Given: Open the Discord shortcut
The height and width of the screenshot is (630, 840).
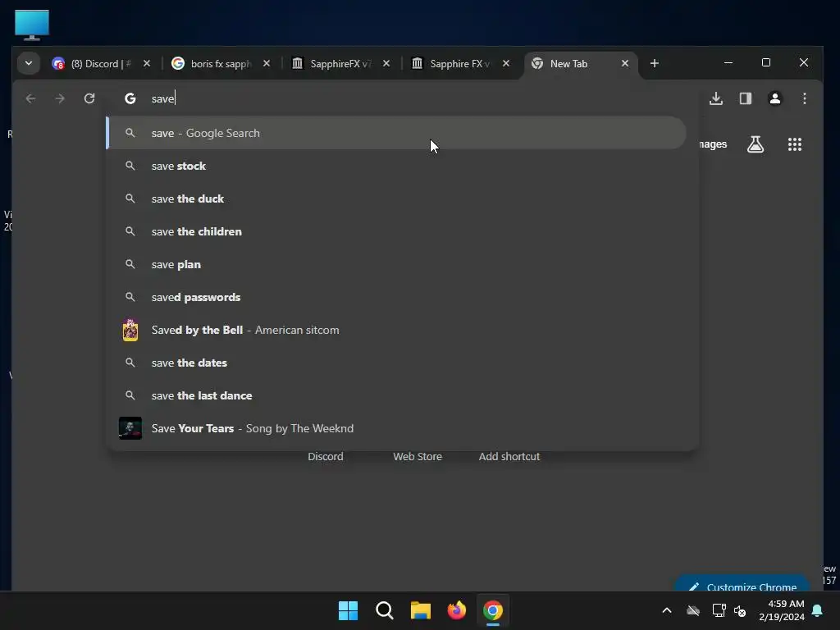Looking at the screenshot, I should 326,456.
